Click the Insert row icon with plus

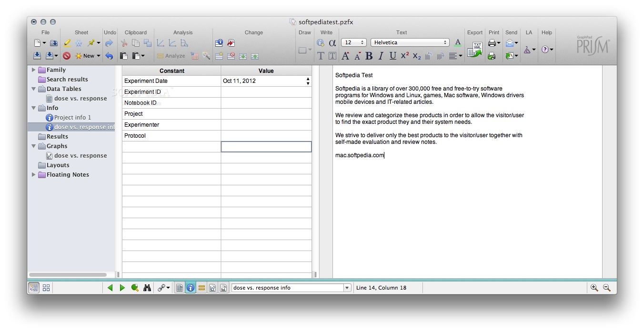tap(219, 56)
